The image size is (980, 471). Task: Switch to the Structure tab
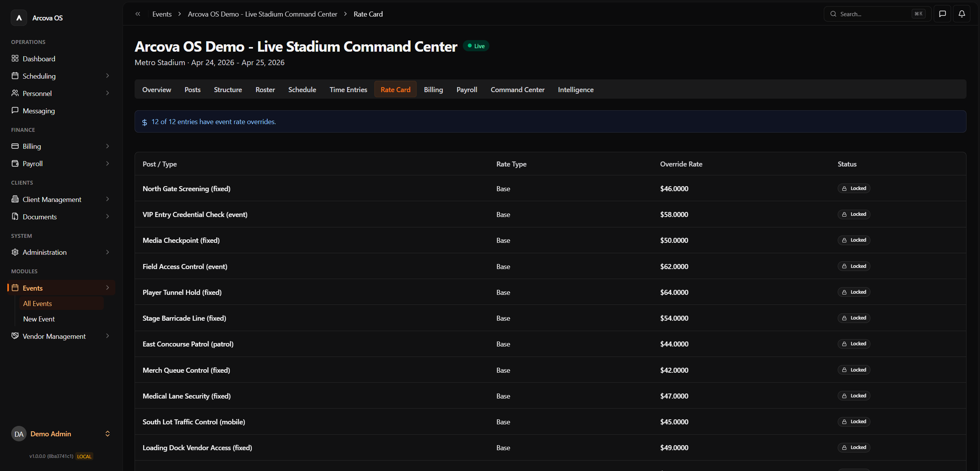click(x=228, y=89)
